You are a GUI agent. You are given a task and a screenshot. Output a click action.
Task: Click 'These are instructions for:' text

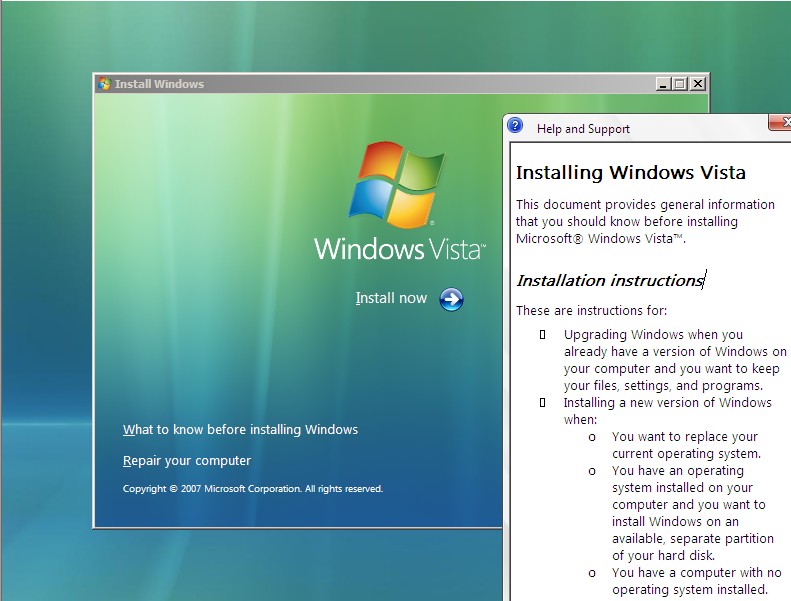(x=591, y=310)
